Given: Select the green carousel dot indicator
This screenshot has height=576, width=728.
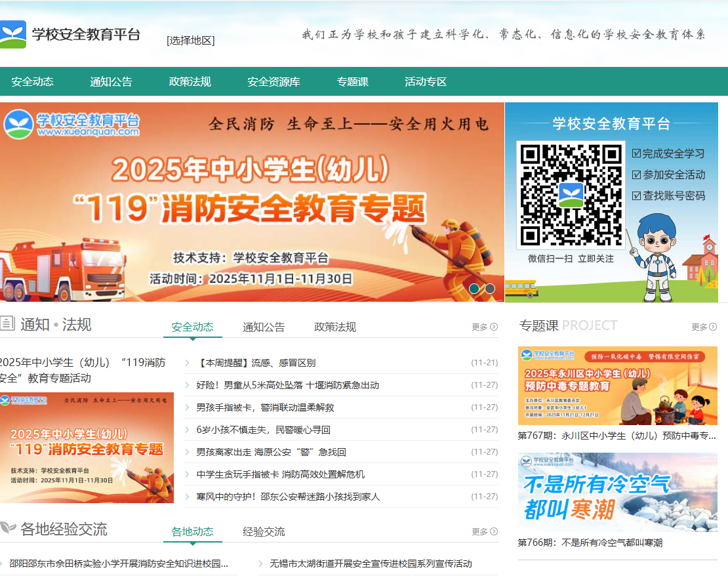Looking at the screenshot, I should (475, 287).
